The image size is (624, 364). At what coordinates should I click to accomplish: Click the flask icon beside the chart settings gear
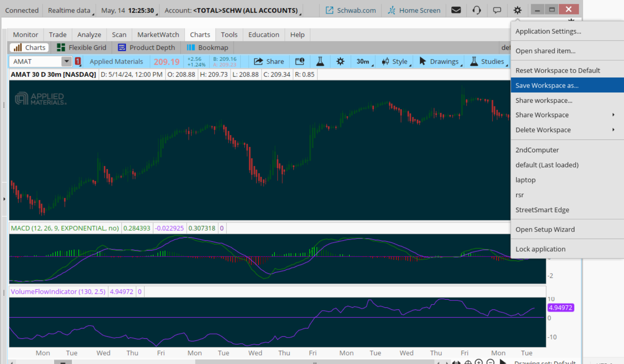pyautogui.click(x=320, y=61)
